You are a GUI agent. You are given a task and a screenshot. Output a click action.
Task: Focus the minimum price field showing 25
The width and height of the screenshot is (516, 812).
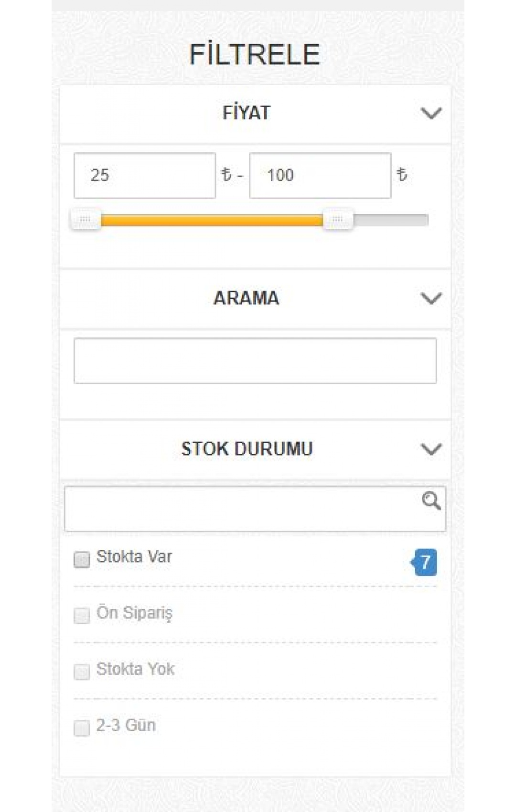click(x=144, y=175)
